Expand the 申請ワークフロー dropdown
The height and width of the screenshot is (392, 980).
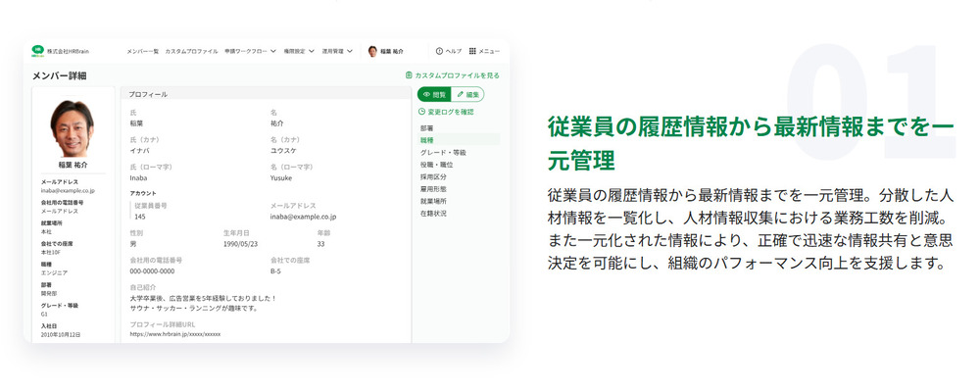point(250,51)
